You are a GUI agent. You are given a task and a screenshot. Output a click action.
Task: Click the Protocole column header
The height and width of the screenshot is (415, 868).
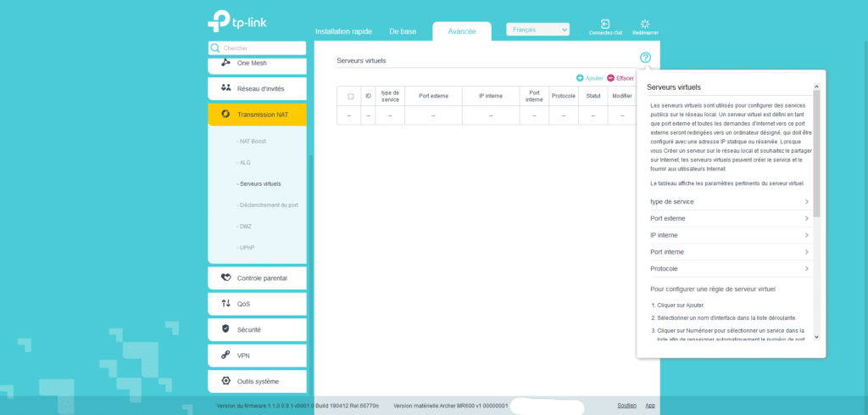click(564, 96)
